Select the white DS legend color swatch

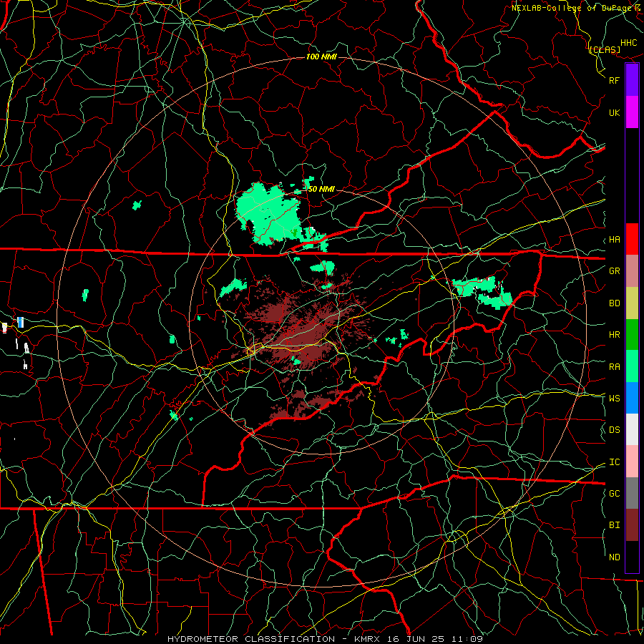pyautogui.click(x=632, y=429)
